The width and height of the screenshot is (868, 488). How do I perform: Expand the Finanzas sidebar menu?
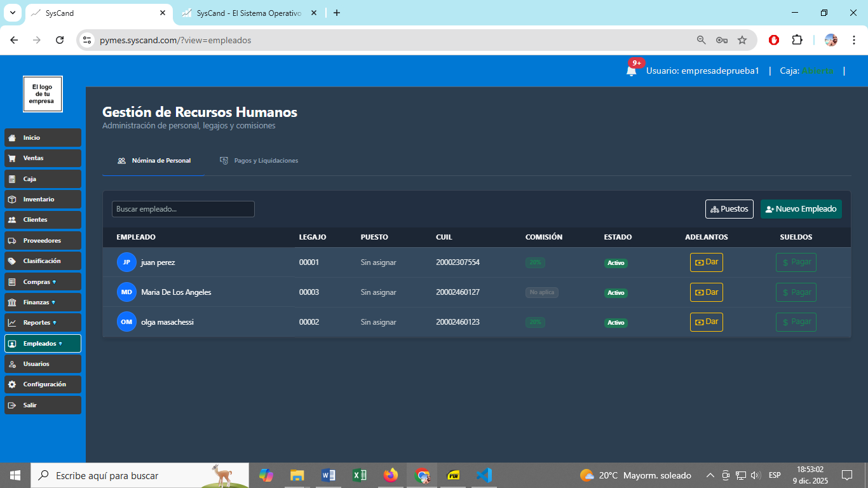pos(43,302)
